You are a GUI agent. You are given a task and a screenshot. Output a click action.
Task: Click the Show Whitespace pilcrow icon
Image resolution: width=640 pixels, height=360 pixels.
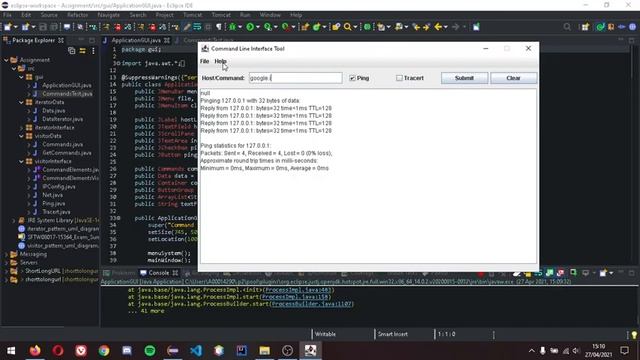[x=219, y=27]
